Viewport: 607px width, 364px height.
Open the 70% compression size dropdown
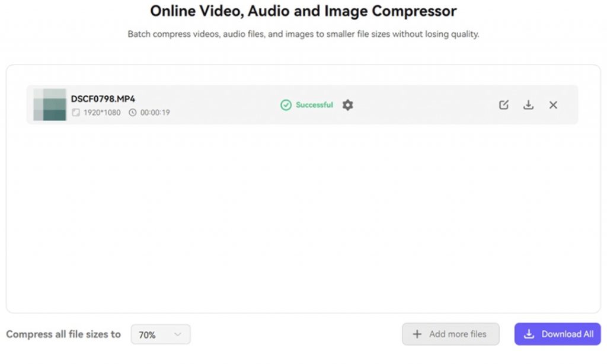(x=160, y=335)
